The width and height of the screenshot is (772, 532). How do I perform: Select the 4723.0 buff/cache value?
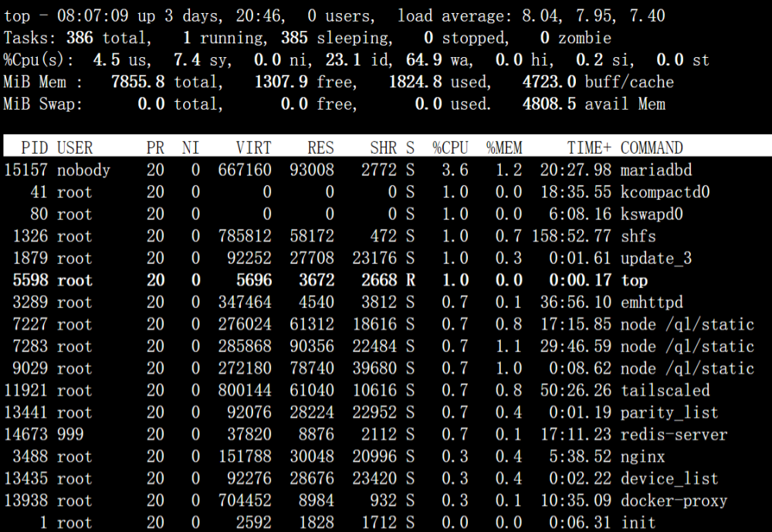click(x=549, y=82)
